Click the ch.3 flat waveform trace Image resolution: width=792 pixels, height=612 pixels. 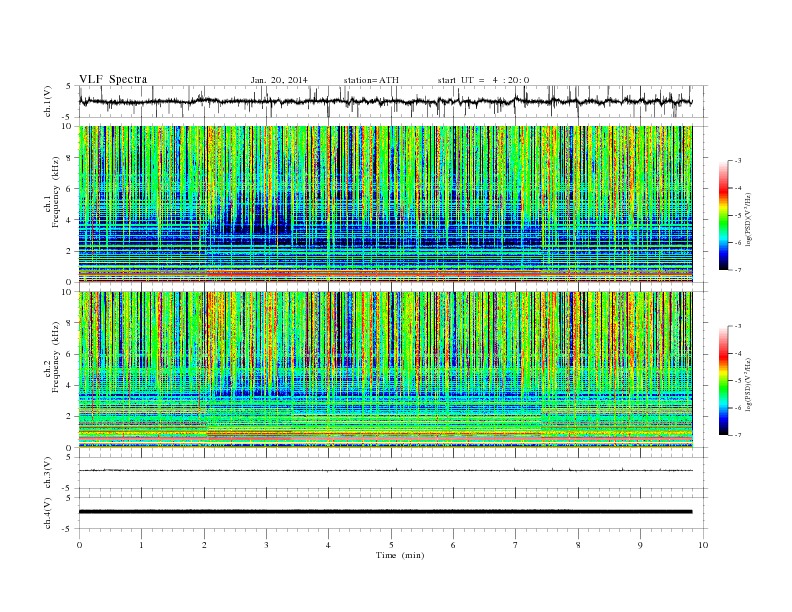pyautogui.click(x=385, y=470)
